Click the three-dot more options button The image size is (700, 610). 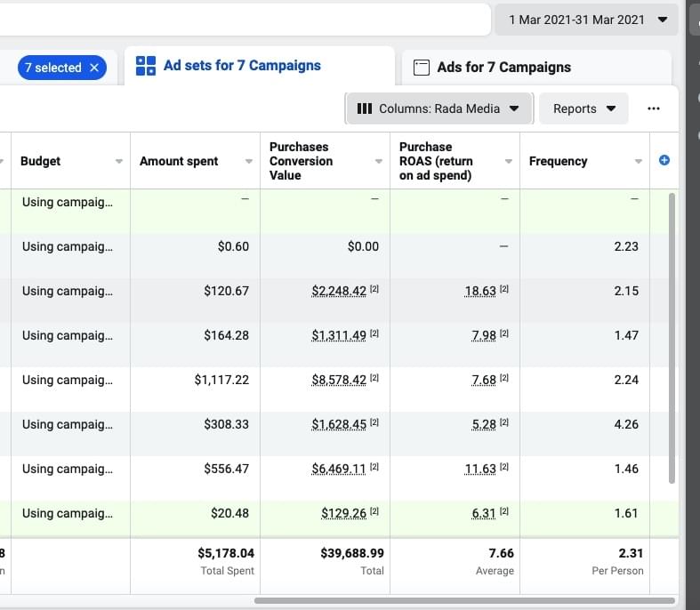click(654, 108)
